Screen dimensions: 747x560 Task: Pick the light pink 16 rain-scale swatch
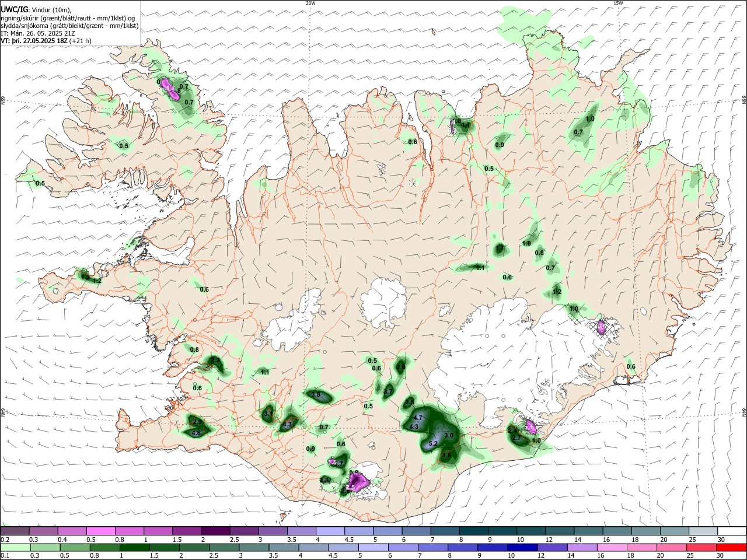click(612, 547)
